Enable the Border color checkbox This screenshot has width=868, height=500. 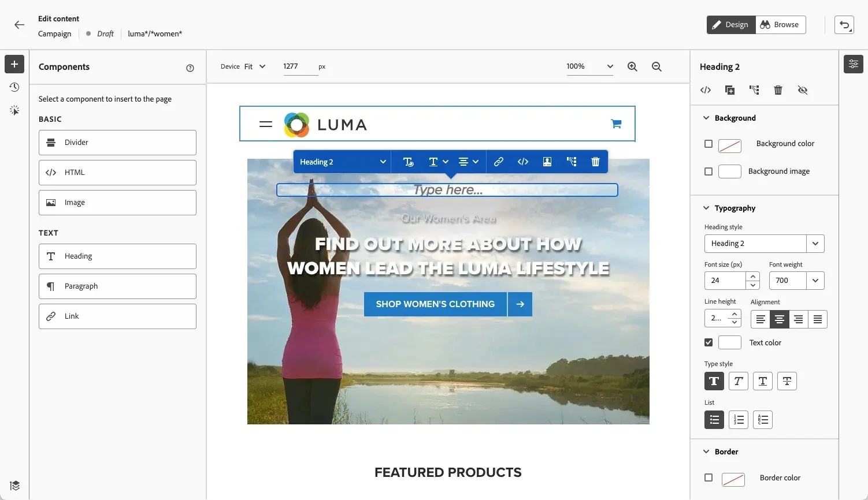pyautogui.click(x=709, y=477)
